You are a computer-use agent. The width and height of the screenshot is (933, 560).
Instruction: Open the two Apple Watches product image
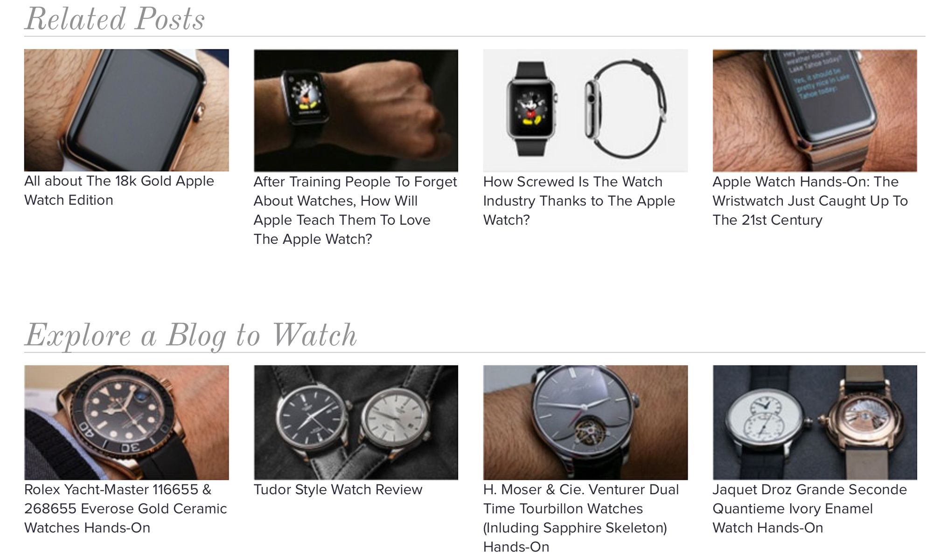point(585,111)
